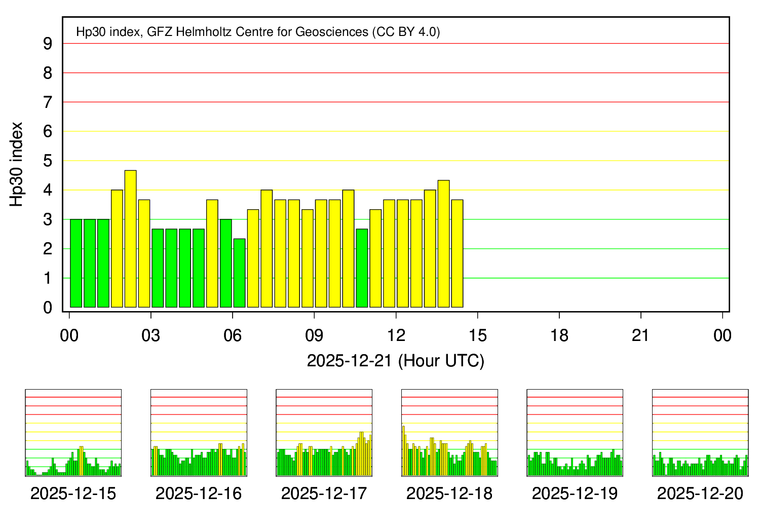
Task: Open the 2025-12-15 daily thumbnail chart
Action: pos(73,433)
